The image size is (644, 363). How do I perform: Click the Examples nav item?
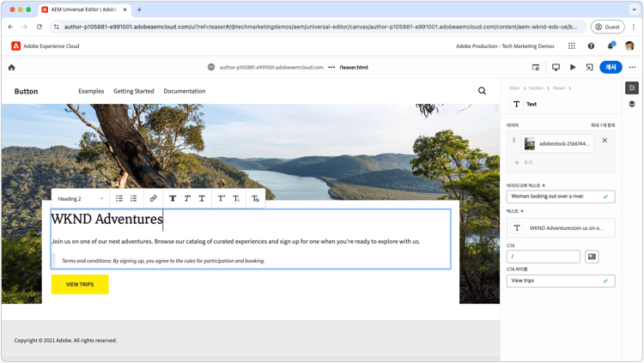tap(91, 91)
